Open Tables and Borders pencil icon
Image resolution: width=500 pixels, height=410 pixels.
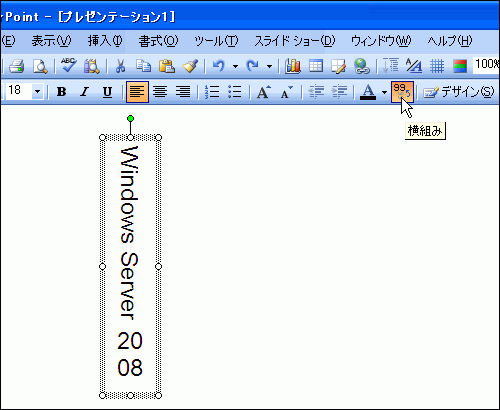click(x=338, y=66)
